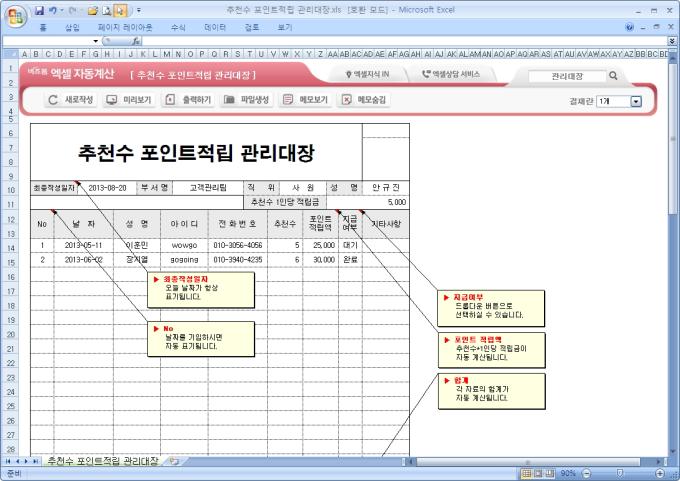Click the 메모숨김 button
The image size is (680, 481).
[364, 100]
